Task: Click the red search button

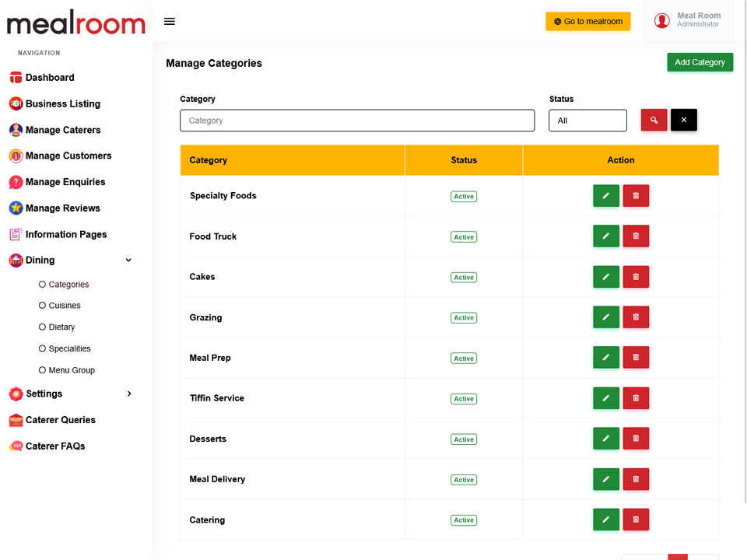Action: pos(654,120)
